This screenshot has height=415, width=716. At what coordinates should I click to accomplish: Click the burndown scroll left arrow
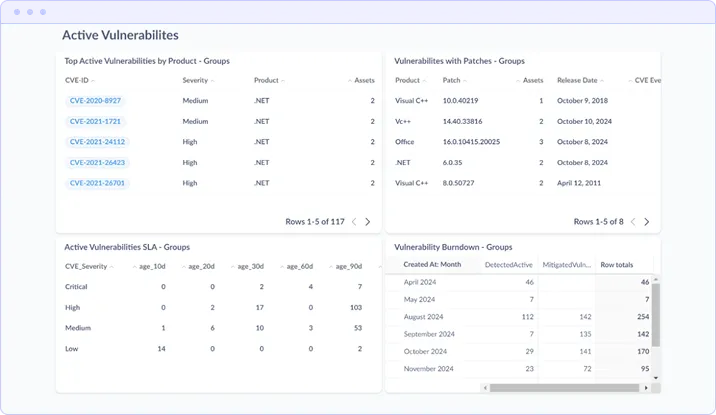(485, 388)
